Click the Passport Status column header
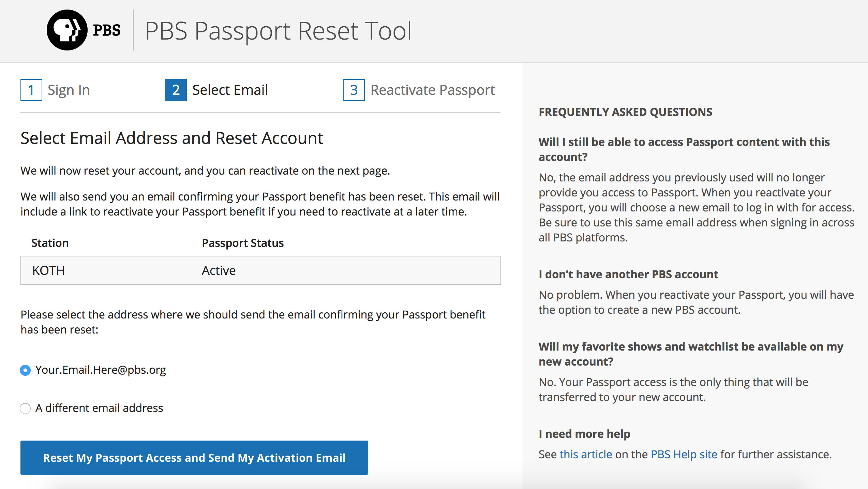 [x=243, y=243]
